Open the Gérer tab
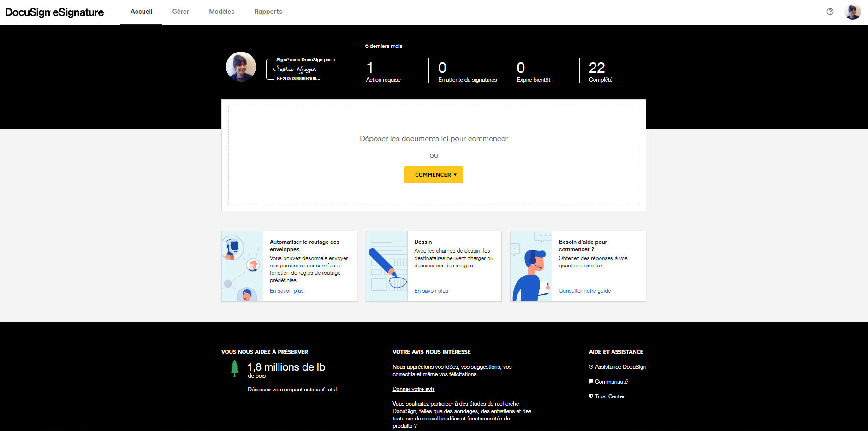The height and width of the screenshot is (431, 868). [181, 12]
